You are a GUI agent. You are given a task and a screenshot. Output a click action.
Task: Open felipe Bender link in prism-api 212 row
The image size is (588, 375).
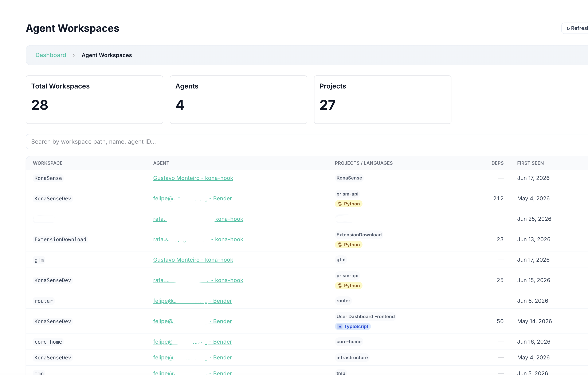pos(192,198)
